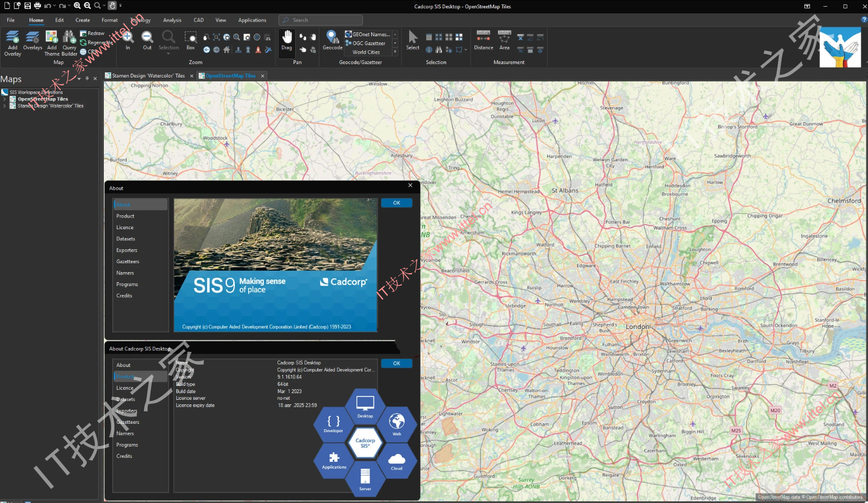
Task: Click the New document icon in quick access bar
Action: [x=7, y=6]
